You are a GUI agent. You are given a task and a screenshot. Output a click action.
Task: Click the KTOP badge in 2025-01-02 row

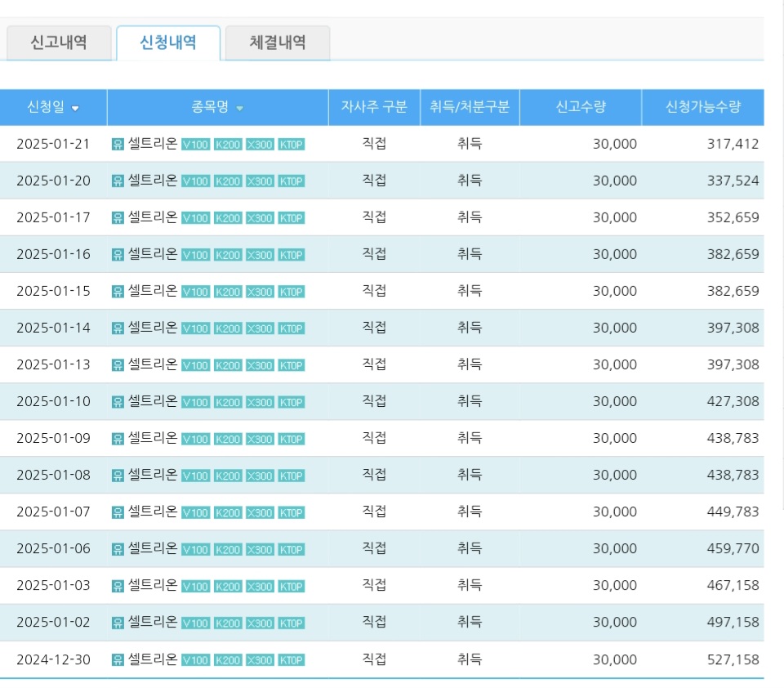coord(291,623)
